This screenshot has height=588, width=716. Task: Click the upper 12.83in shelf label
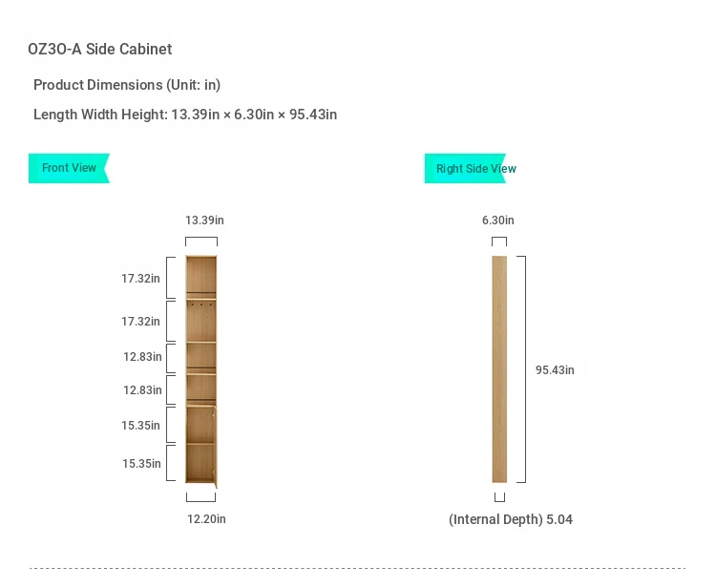pyautogui.click(x=142, y=357)
